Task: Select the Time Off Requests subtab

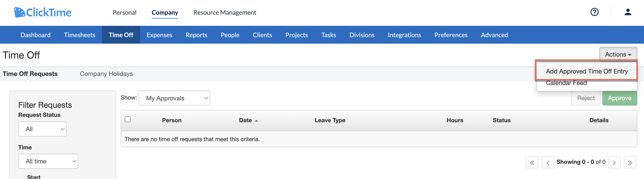Action: [30, 74]
